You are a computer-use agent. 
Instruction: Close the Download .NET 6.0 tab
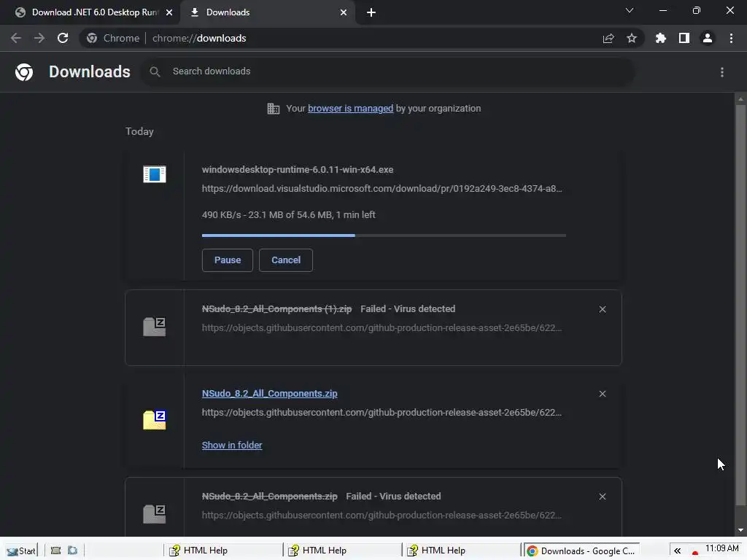(x=169, y=12)
